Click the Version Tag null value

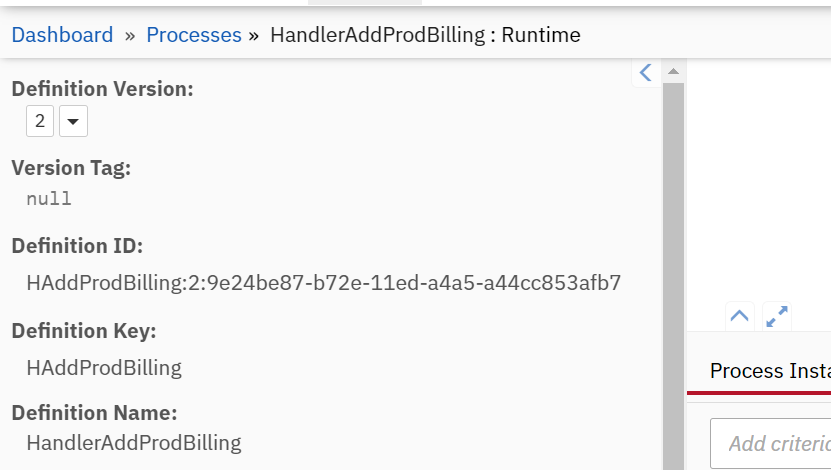(x=49, y=198)
